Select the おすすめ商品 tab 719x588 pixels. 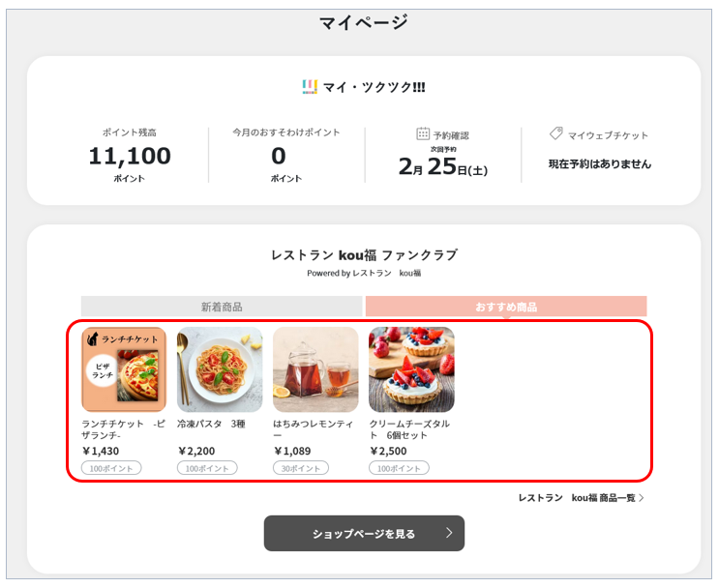coord(506,307)
